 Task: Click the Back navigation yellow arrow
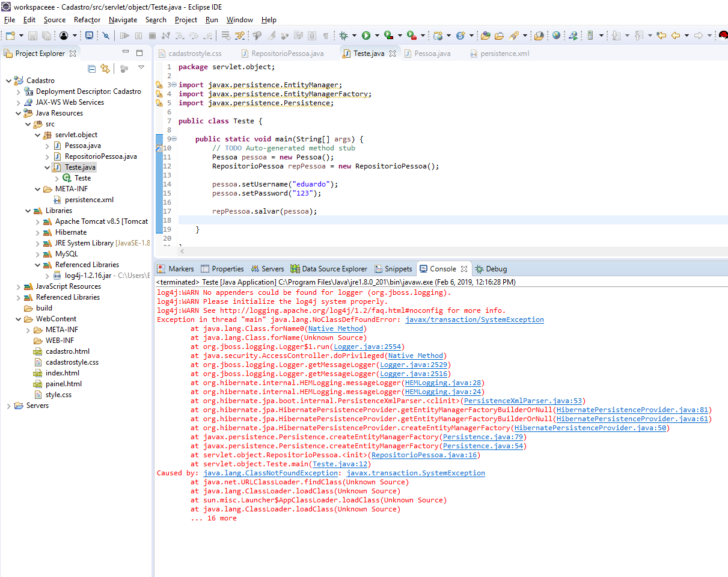coord(676,35)
